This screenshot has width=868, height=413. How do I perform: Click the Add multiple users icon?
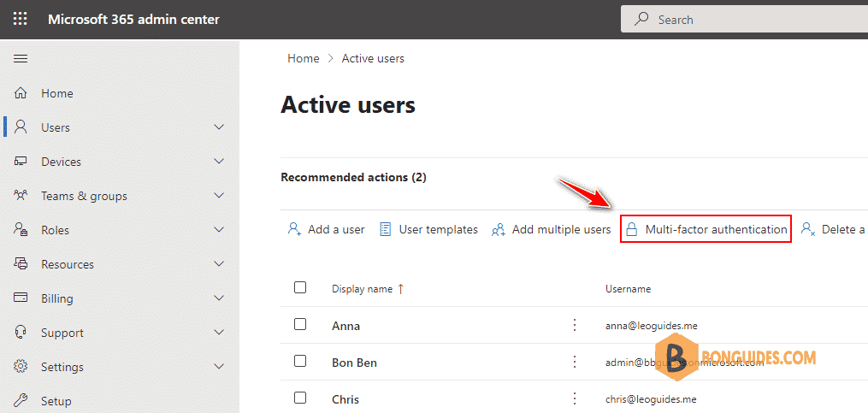click(x=499, y=230)
